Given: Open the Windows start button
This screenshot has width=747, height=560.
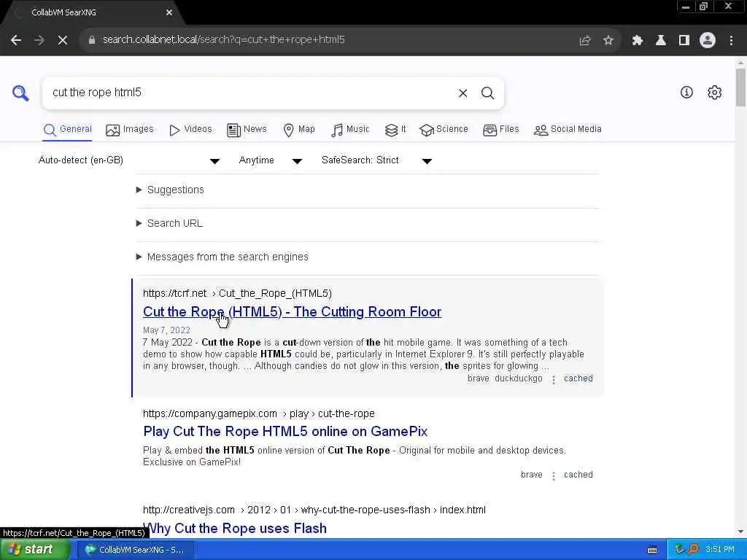Looking at the screenshot, I should 35,550.
